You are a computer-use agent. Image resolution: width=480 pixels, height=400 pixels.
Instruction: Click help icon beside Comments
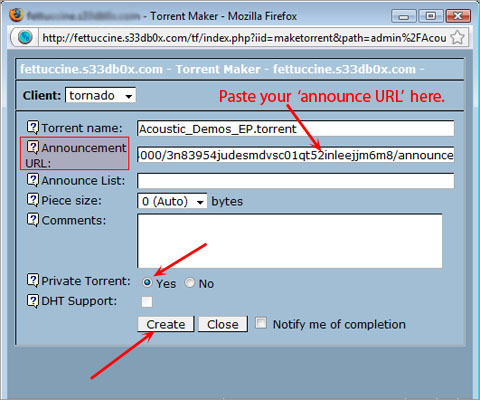[33, 220]
